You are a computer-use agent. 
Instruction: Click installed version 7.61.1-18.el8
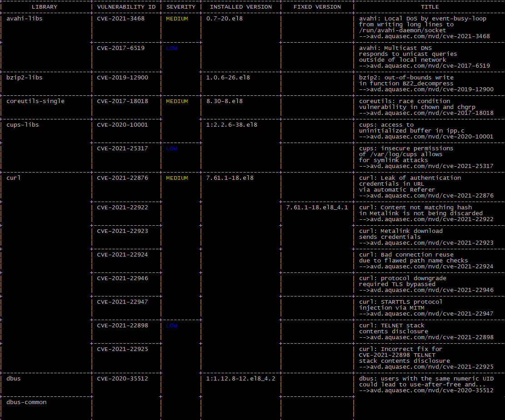coord(230,178)
